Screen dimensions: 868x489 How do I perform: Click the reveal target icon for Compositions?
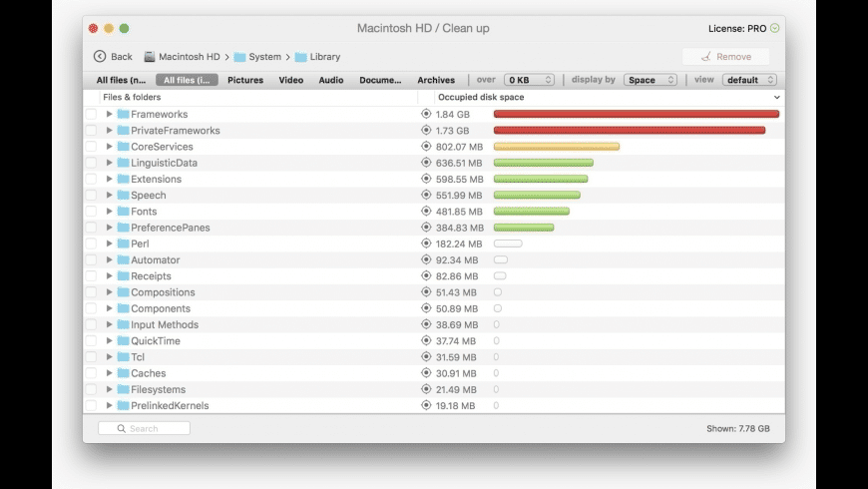(x=426, y=291)
